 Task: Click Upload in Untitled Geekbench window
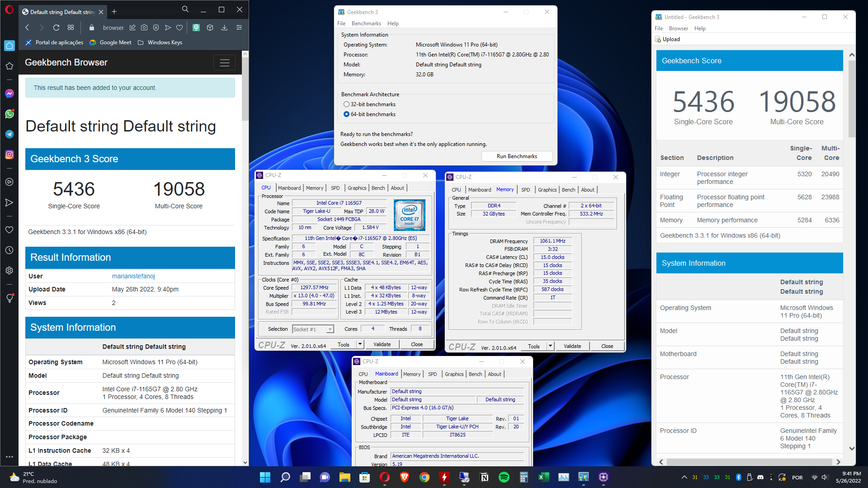coord(667,39)
